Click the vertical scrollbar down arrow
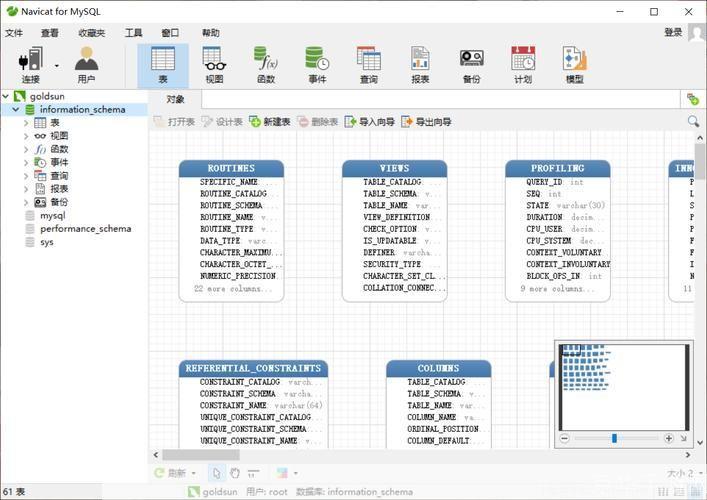This screenshot has height=500, width=707. click(700, 442)
